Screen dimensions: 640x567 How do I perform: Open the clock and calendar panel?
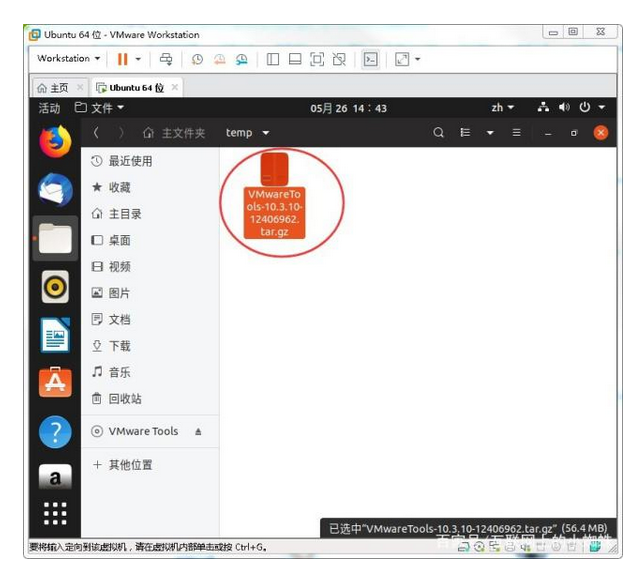348,108
